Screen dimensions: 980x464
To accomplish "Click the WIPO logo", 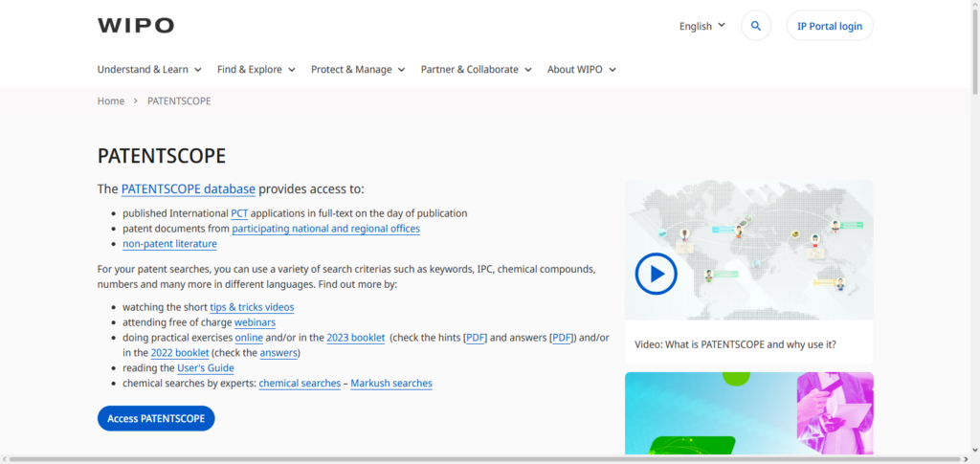I will 136,26.
